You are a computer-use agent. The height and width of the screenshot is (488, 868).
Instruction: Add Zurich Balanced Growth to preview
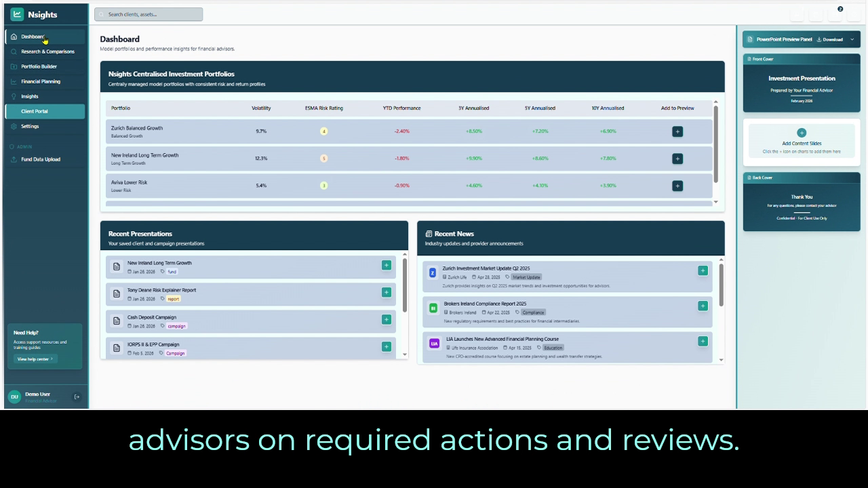coord(677,131)
